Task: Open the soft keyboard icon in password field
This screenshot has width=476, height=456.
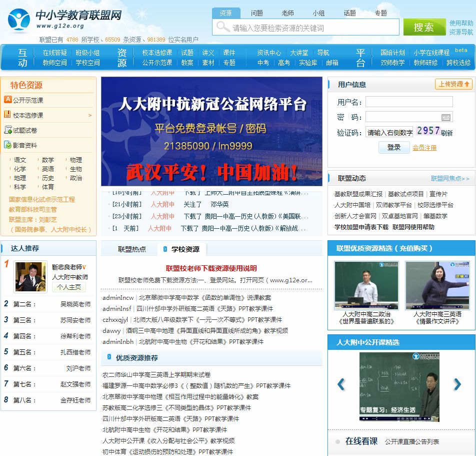Action: tap(445, 117)
